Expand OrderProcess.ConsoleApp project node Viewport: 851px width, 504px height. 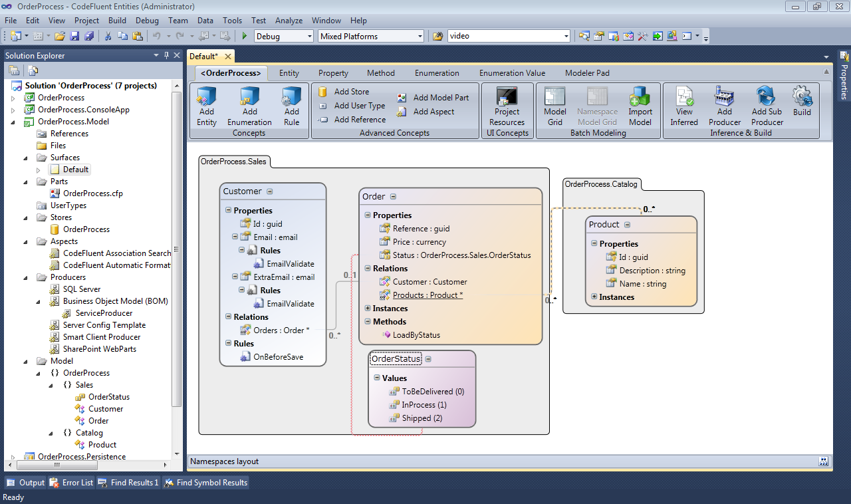[x=13, y=110]
